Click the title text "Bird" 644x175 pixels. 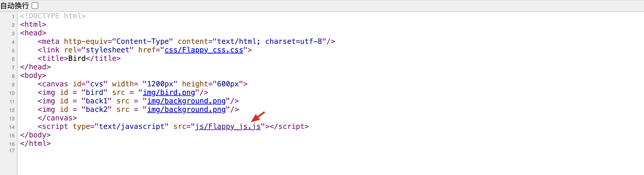click(x=77, y=59)
